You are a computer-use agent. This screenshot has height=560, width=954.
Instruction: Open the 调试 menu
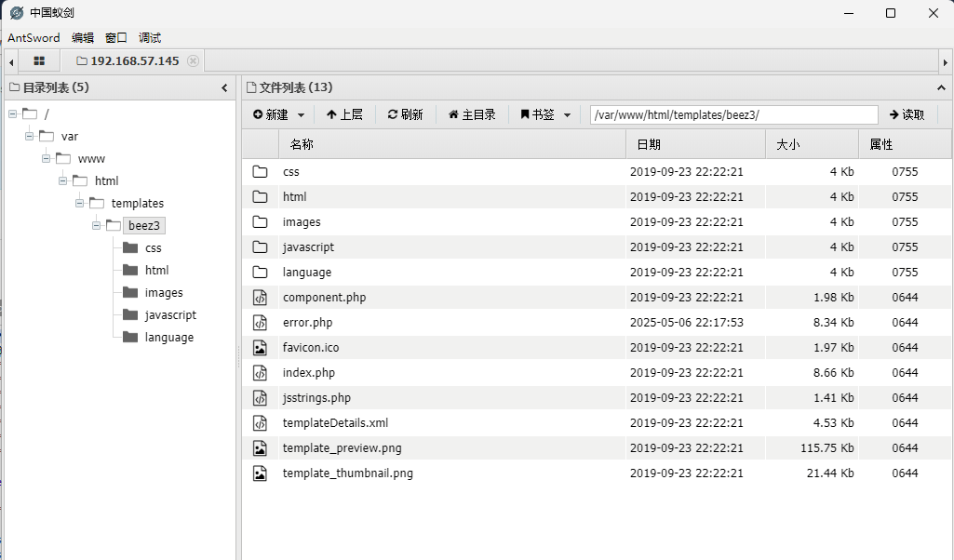(150, 38)
